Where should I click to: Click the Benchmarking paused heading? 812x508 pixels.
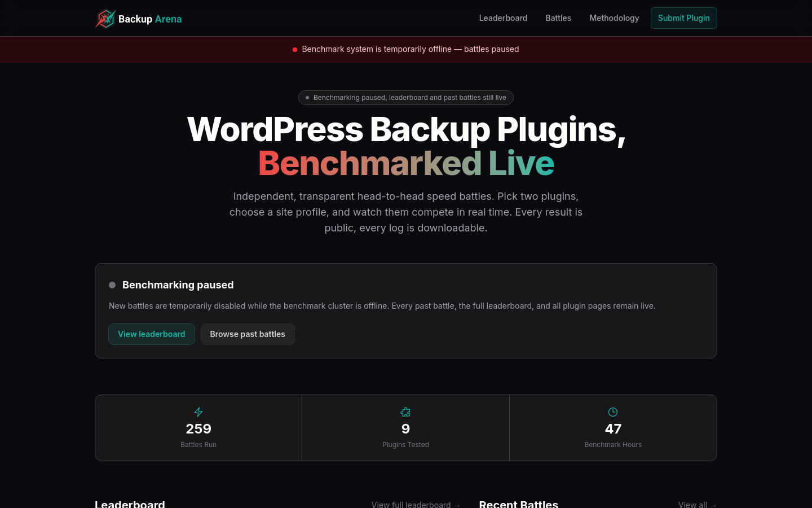pos(178,285)
